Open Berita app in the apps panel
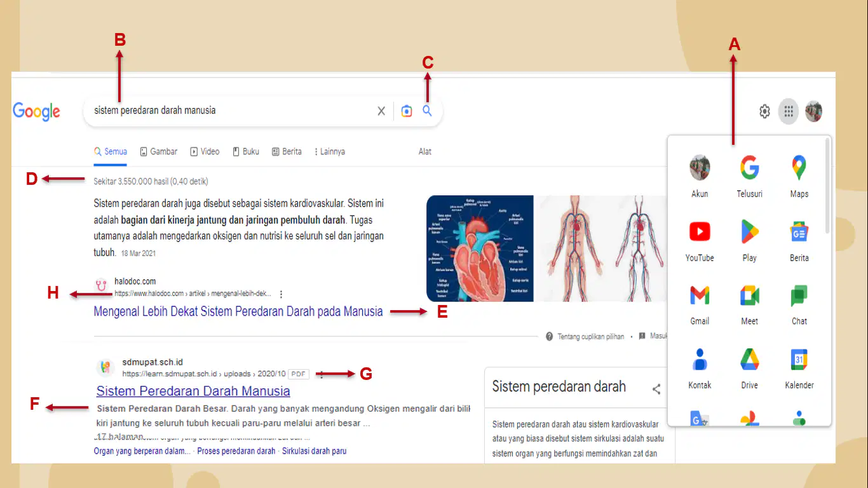868x488 pixels. pyautogui.click(x=799, y=240)
